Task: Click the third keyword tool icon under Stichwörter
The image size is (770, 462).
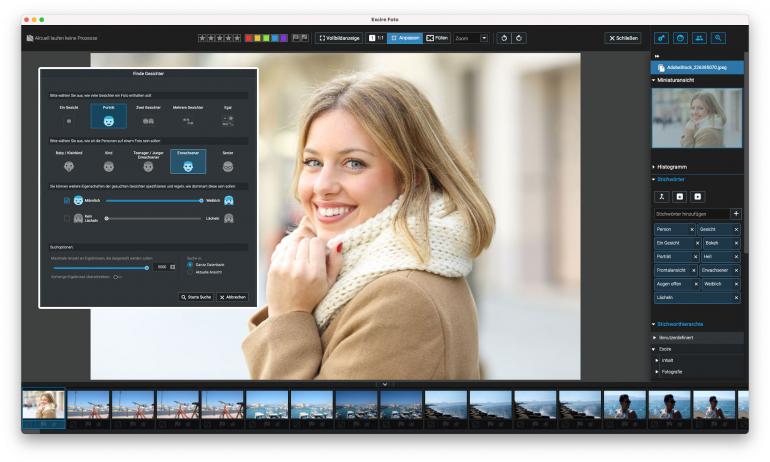Action: click(x=698, y=196)
